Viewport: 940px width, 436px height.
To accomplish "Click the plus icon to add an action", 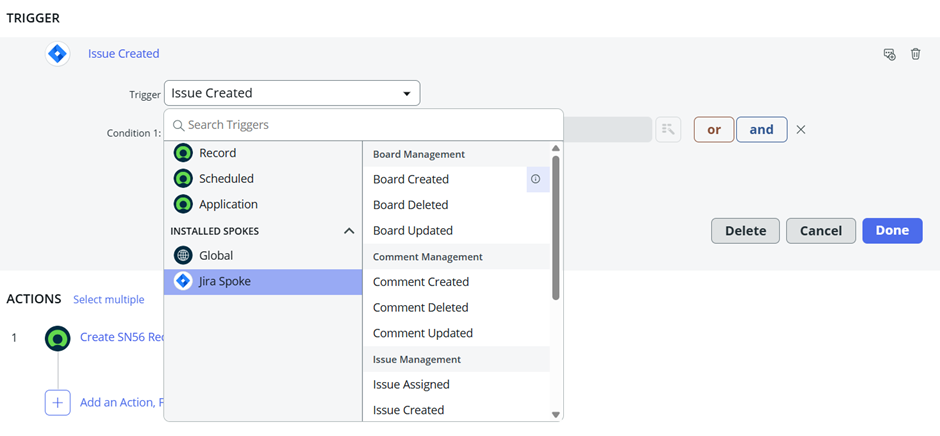I will point(58,402).
